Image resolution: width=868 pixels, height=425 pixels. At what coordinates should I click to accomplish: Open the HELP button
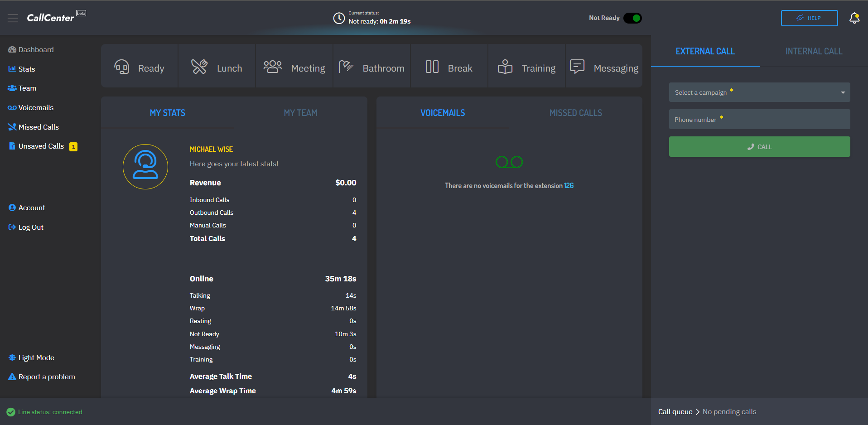809,18
